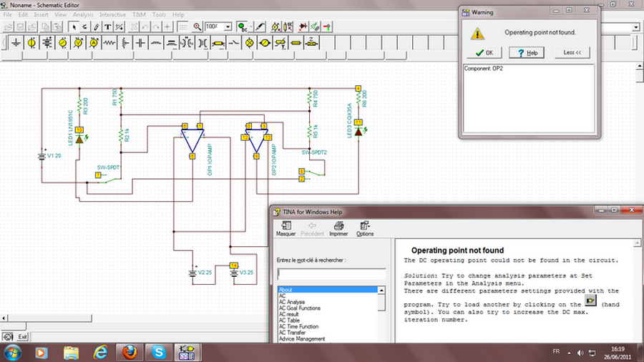Click Masquer icon in Help window
The height and width of the screenshot is (362, 644).
286,226
